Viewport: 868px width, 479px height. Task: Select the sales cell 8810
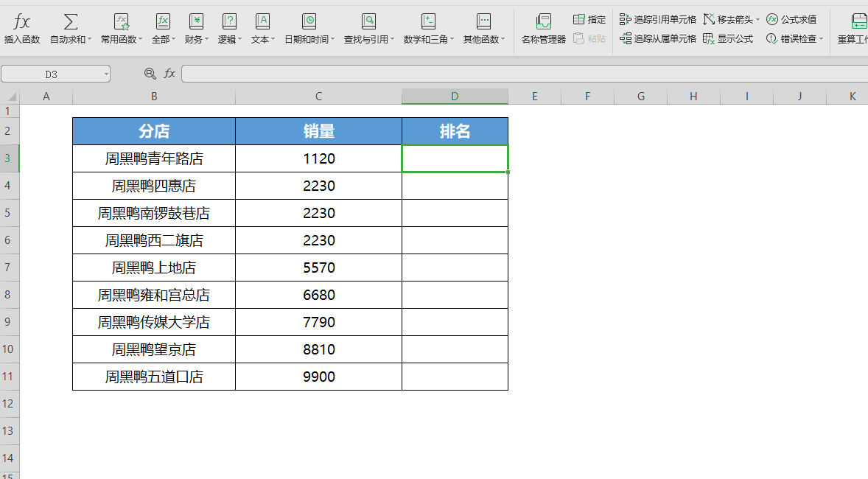point(318,349)
